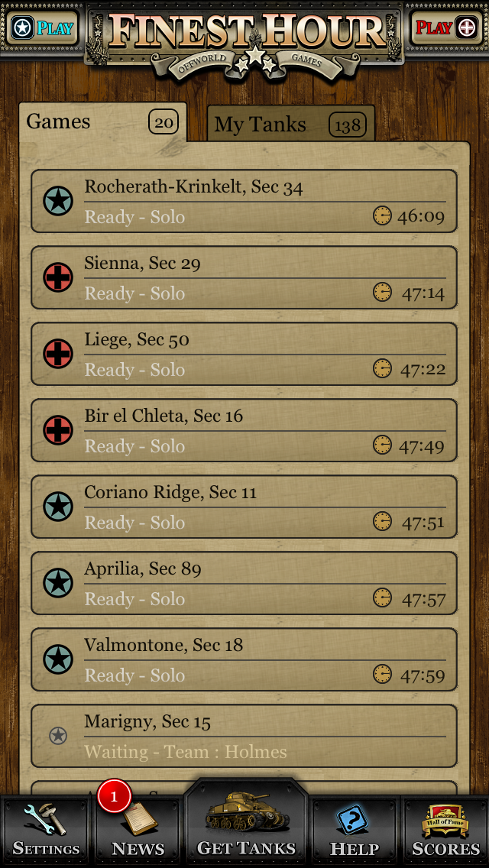Tap the star icon beside Aprilia
489x868 pixels.
(58, 583)
